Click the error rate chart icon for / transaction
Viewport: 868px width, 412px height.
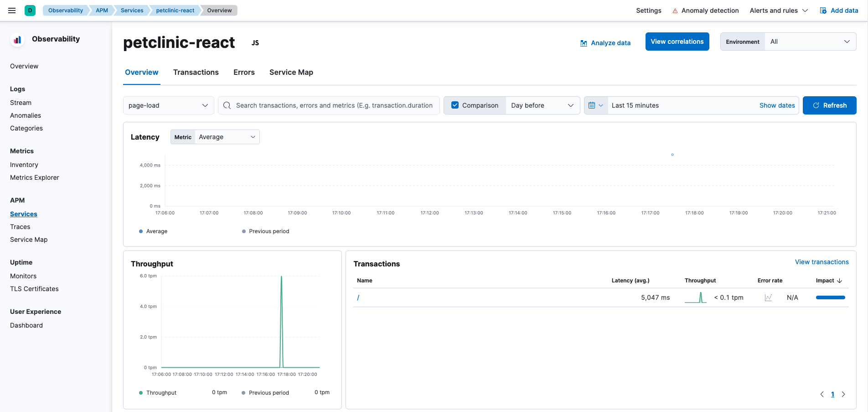click(768, 297)
